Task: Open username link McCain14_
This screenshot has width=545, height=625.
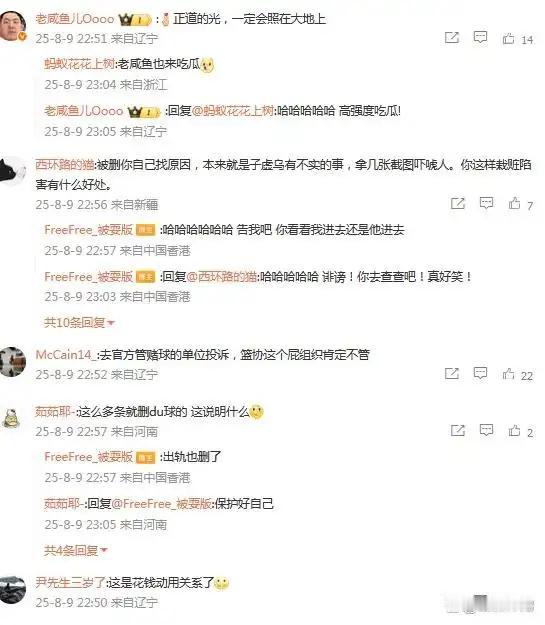Action: [x=66, y=354]
